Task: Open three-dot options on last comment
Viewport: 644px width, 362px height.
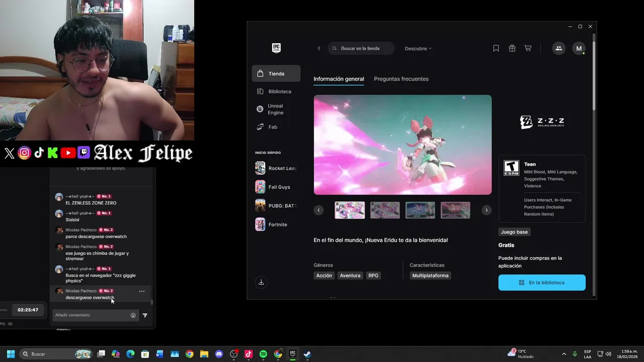Action: [142, 291]
